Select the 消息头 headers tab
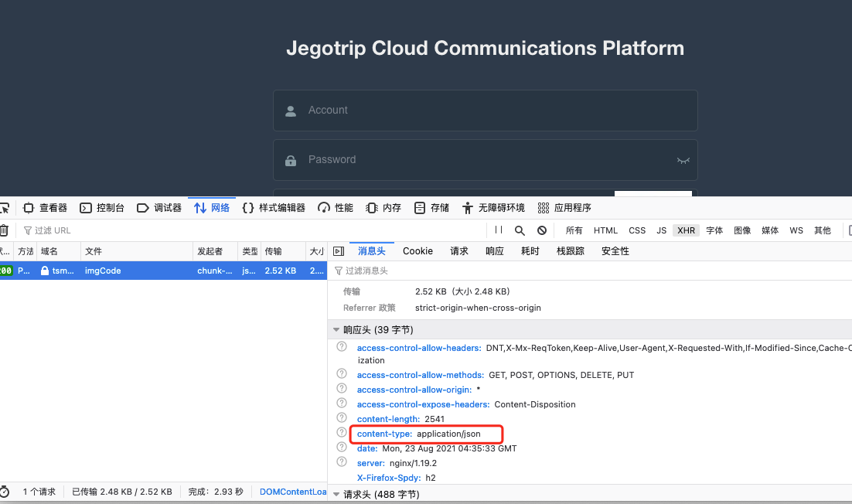 pos(372,251)
